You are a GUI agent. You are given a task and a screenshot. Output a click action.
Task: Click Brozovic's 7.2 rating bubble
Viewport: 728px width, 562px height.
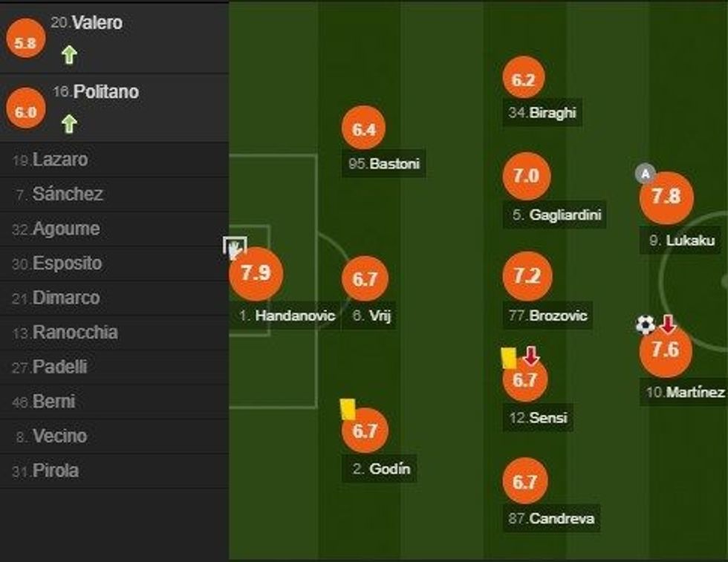pyautogui.click(x=527, y=276)
